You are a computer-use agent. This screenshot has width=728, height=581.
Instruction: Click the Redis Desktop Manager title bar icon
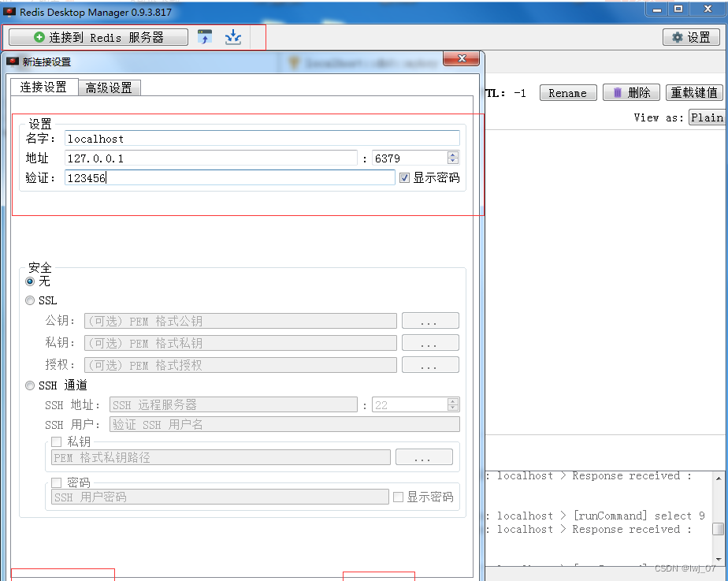point(9,12)
